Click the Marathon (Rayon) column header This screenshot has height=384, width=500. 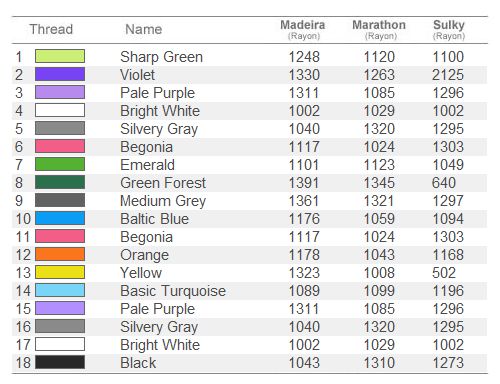pos(379,30)
